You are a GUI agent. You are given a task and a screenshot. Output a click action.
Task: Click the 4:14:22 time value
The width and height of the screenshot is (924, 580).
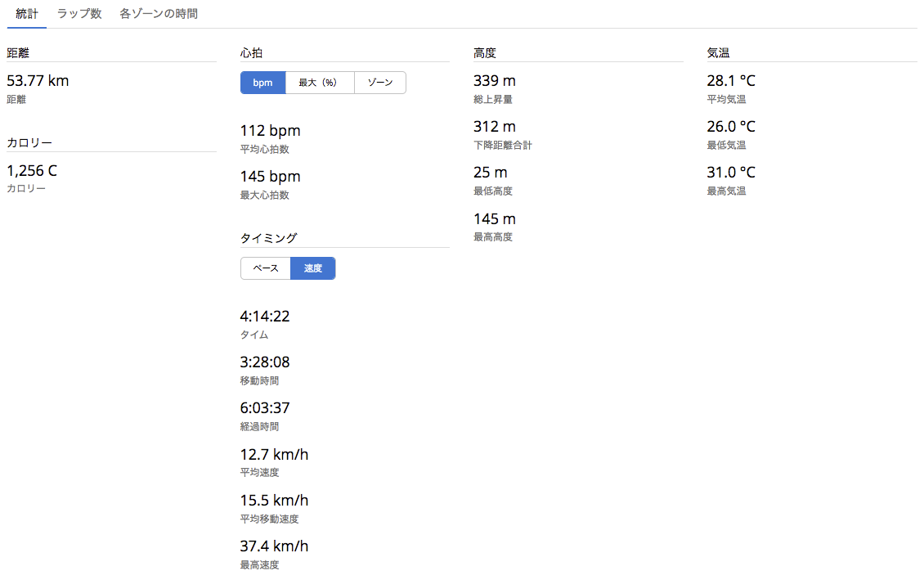click(x=265, y=317)
